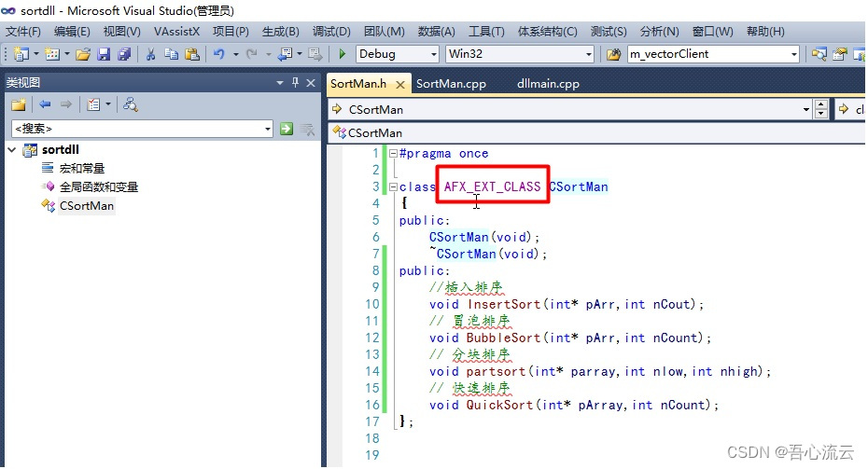
Task: Click the Add New Item toolbar icon
Action: [52, 54]
